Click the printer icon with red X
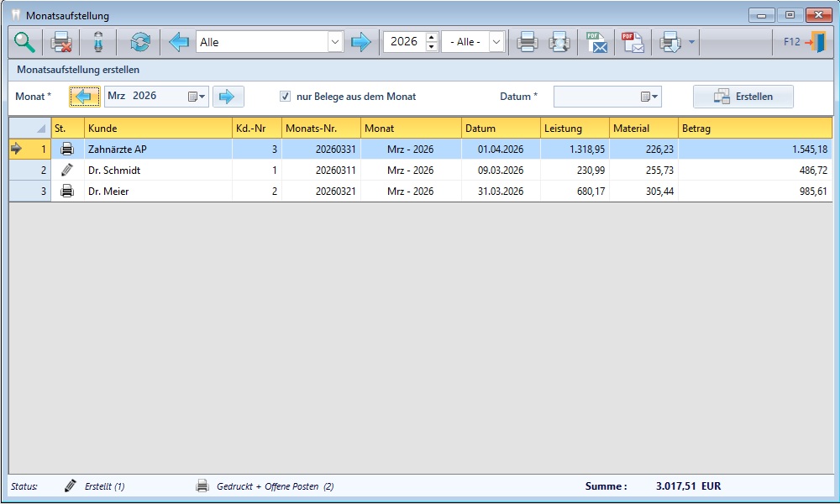The image size is (840, 504). click(61, 42)
